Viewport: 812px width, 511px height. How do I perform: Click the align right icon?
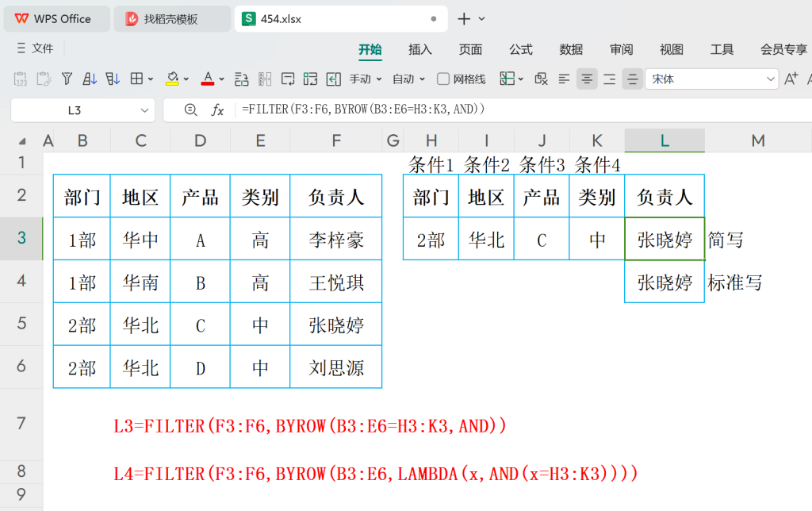pos(610,79)
